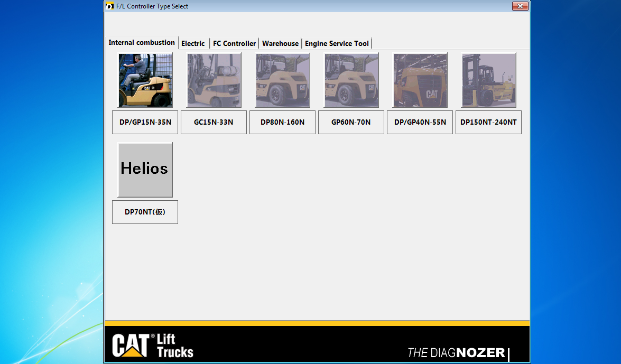Select the DP/GP40N-55N forklift image
The image size is (621, 364).
pos(420,80)
